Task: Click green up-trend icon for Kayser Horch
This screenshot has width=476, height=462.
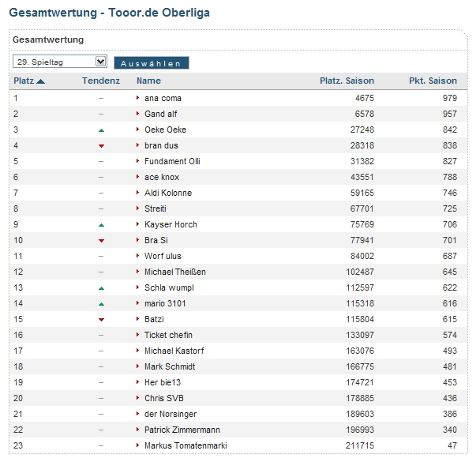Action: point(101,225)
